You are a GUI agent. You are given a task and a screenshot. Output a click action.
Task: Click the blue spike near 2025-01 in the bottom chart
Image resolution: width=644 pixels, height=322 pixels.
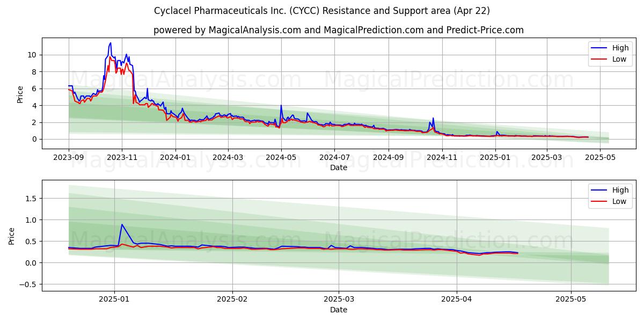122,224
